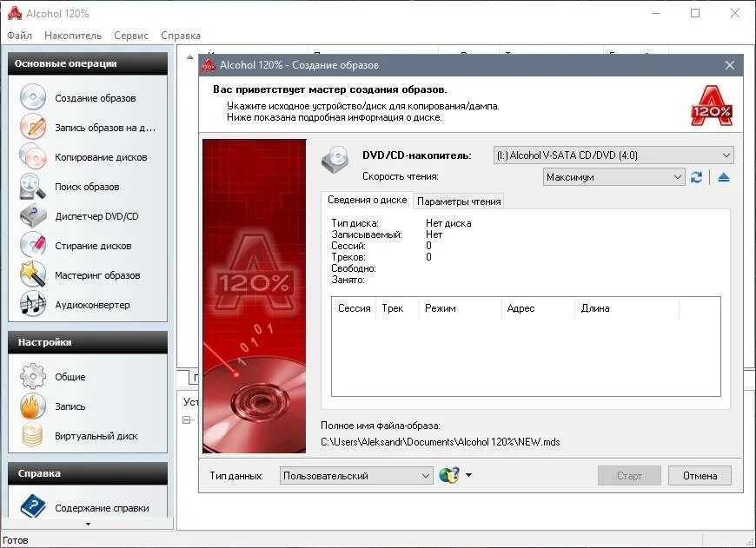This screenshot has width=756, height=548.
Task: Click the Мастеринг образов wand icon
Action: point(33,274)
